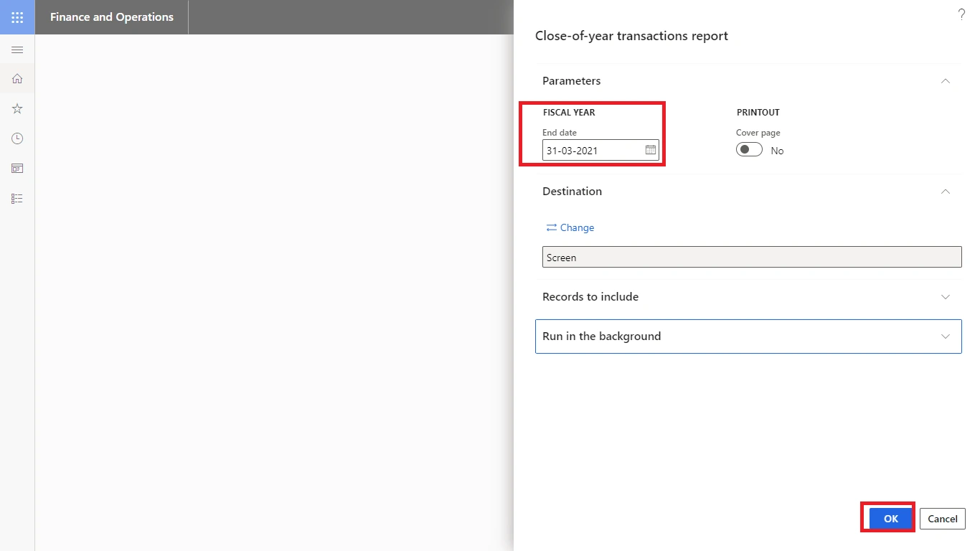This screenshot has width=980, height=551.
Task: Collapse the Parameters section
Action: pos(946,81)
